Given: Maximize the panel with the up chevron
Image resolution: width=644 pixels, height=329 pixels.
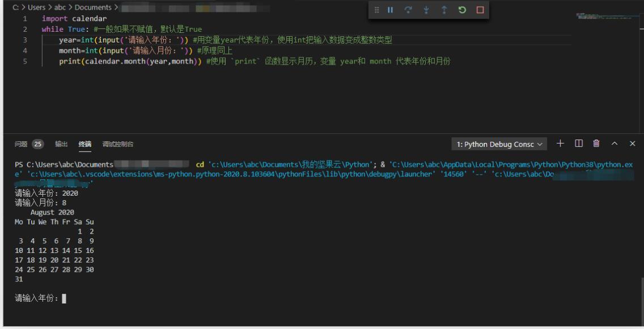Looking at the screenshot, I should (615, 144).
